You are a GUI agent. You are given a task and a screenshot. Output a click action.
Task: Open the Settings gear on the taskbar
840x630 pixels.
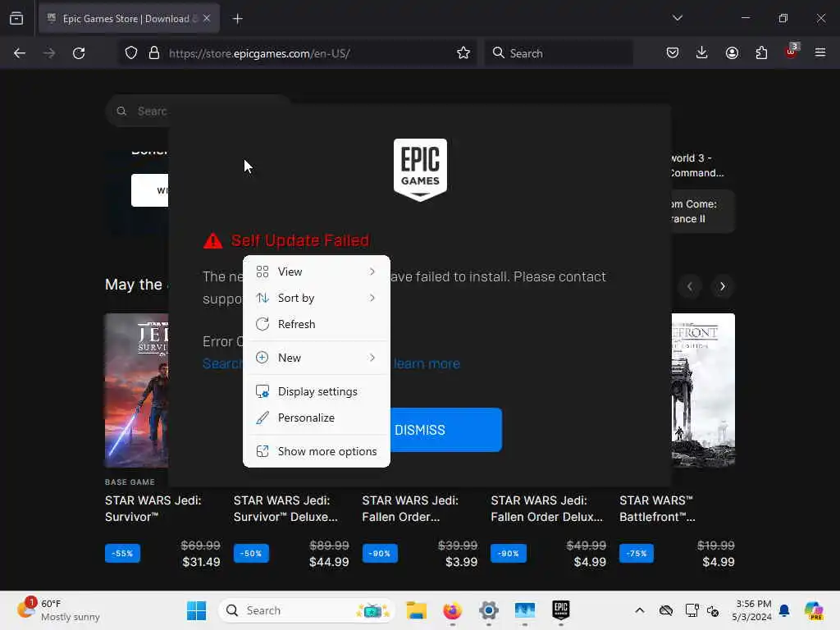(489, 610)
